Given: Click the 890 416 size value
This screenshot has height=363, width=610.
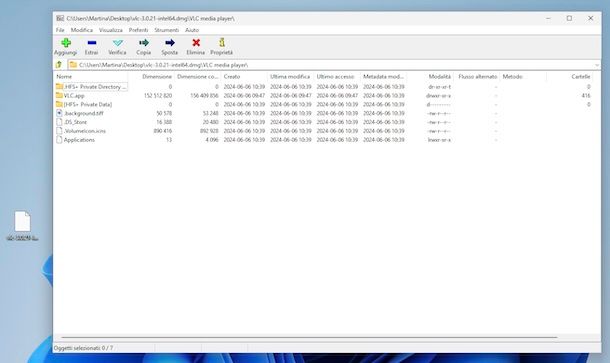Looking at the screenshot, I should [163, 131].
